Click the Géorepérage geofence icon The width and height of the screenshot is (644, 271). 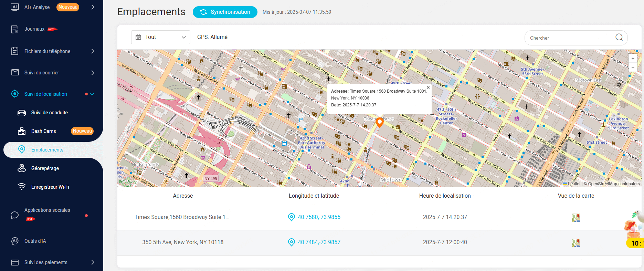click(x=22, y=168)
